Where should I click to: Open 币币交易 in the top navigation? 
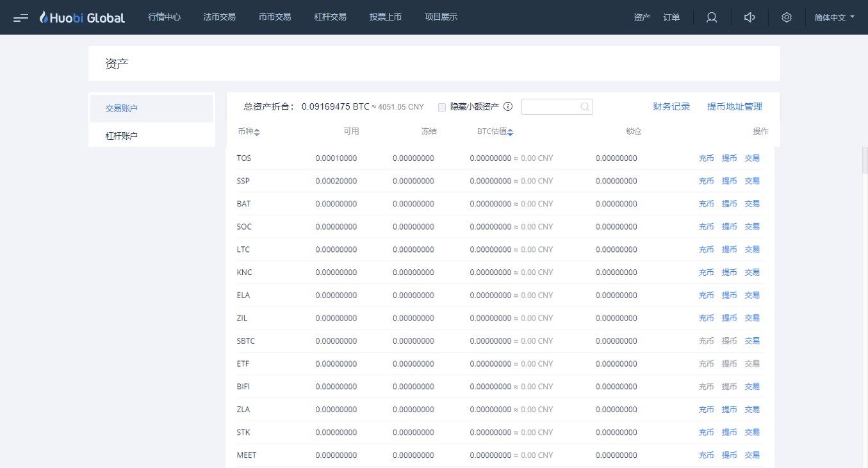click(275, 17)
